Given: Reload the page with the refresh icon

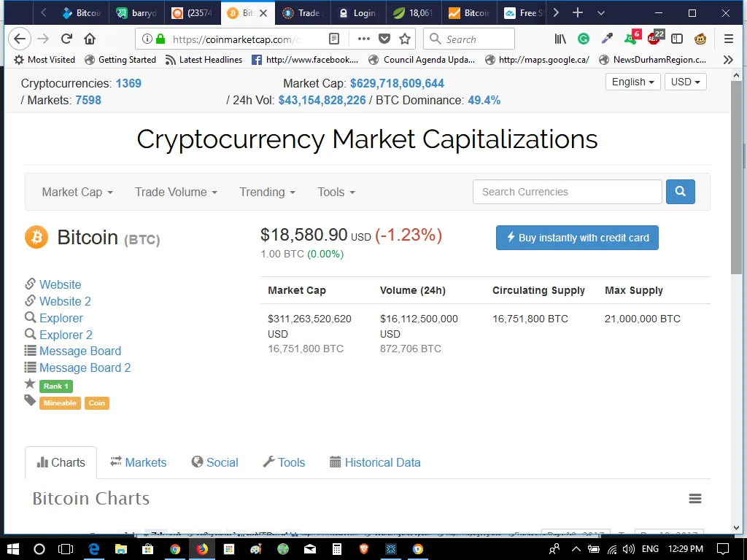Looking at the screenshot, I should 66,39.
